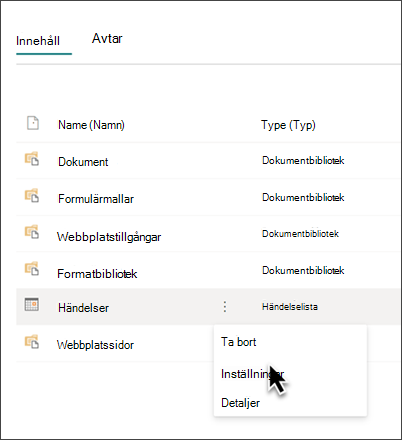Viewport: 402px width, 440px height.
Task: Click the Formatbibliotek library icon
Action: [x=32, y=269]
